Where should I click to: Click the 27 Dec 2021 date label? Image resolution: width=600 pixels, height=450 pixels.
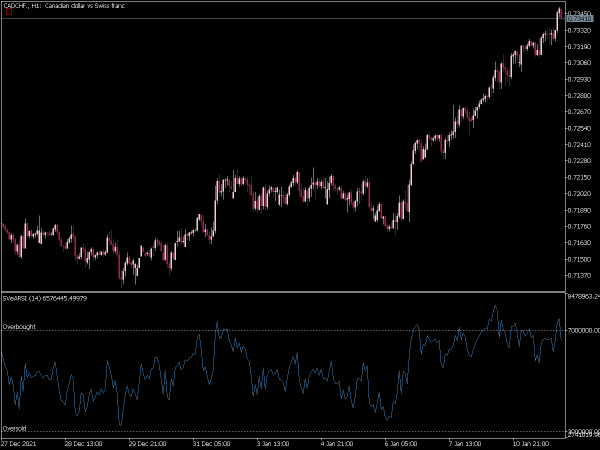tap(19, 443)
